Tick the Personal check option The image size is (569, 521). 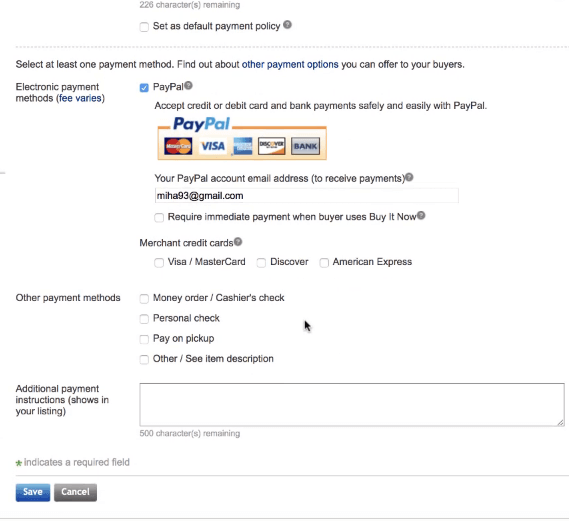point(144,319)
